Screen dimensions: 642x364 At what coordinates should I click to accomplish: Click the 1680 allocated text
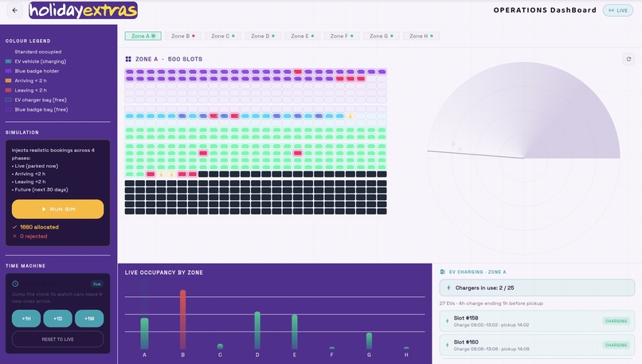pos(39,227)
